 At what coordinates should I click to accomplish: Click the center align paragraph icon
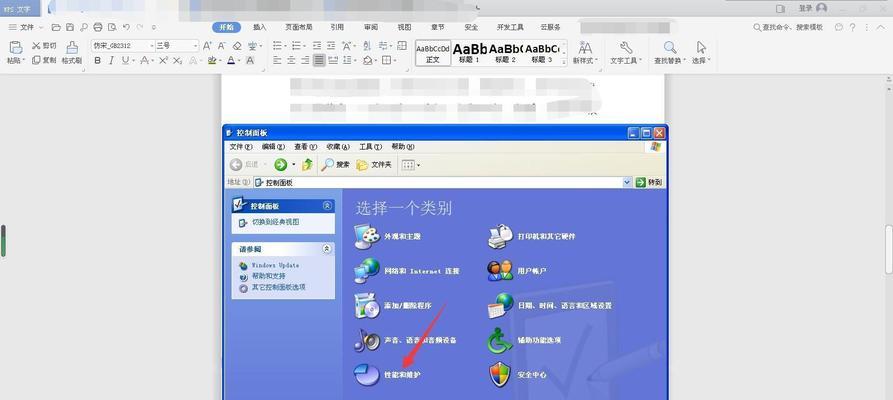[291, 60]
